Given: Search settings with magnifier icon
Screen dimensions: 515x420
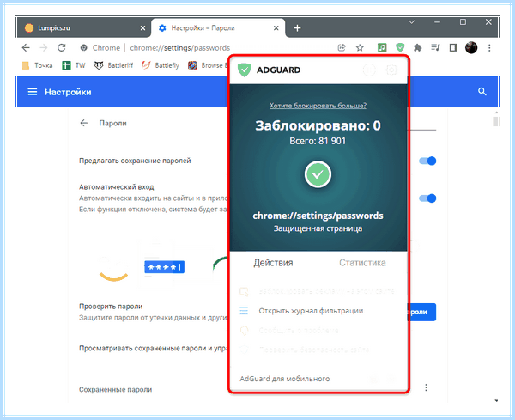Looking at the screenshot, I should (x=482, y=92).
